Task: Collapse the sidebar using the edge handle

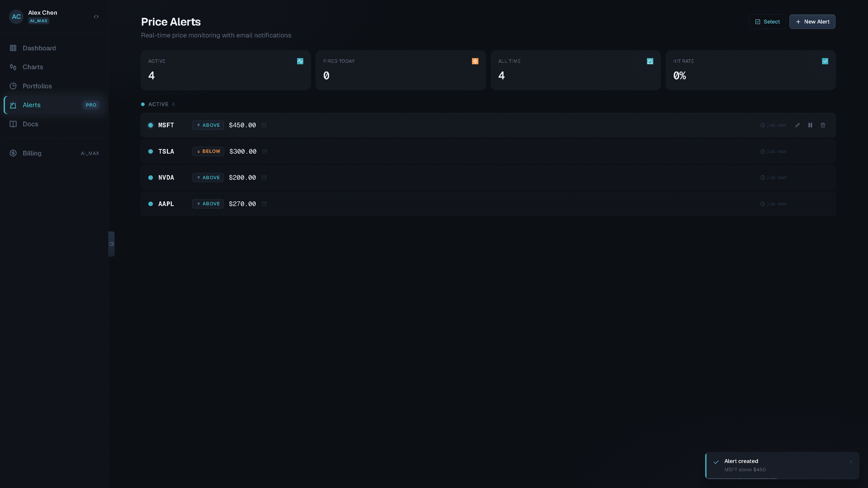Action: click(x=111, y=244)
